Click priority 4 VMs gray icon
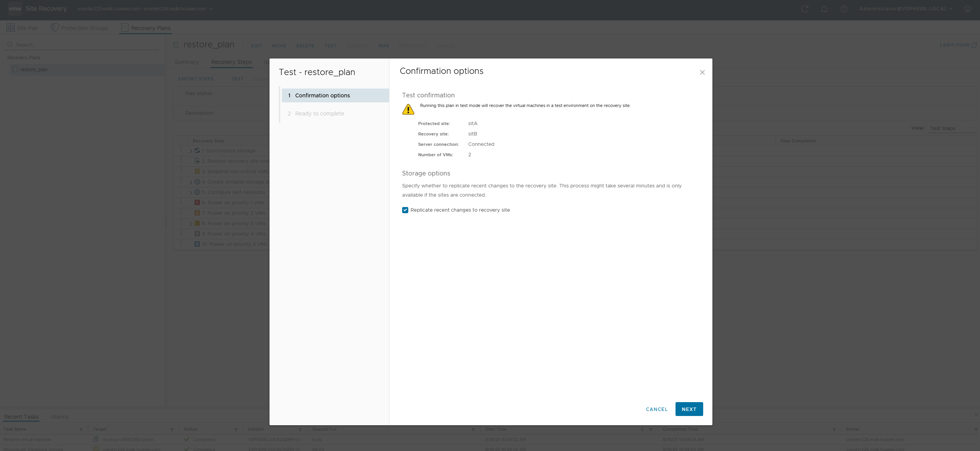Screen dimensions: 980x451 pyautogui.click(x=197, y=234)
